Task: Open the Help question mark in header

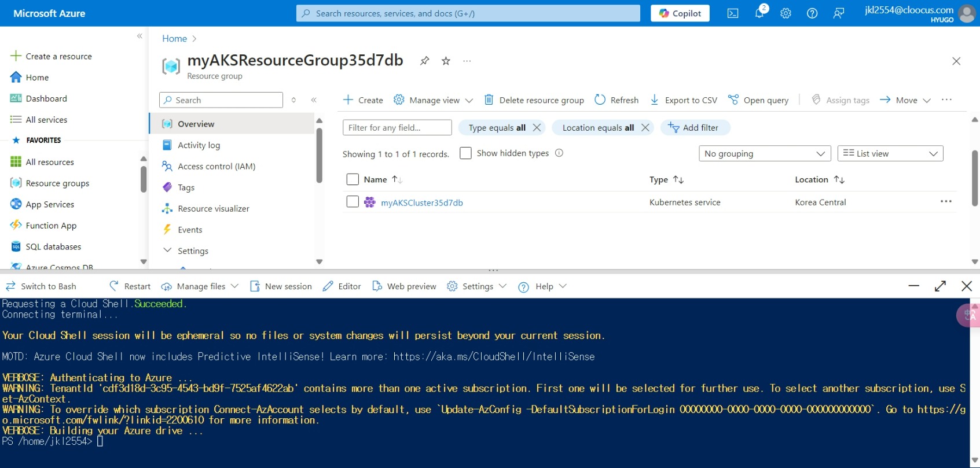Action: [812, 13]
